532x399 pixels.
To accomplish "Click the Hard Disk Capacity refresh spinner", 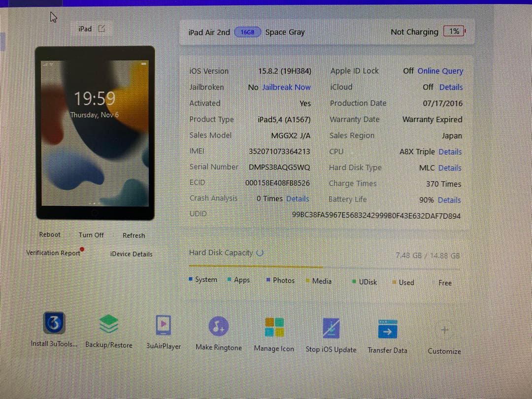I will point(260,253).
